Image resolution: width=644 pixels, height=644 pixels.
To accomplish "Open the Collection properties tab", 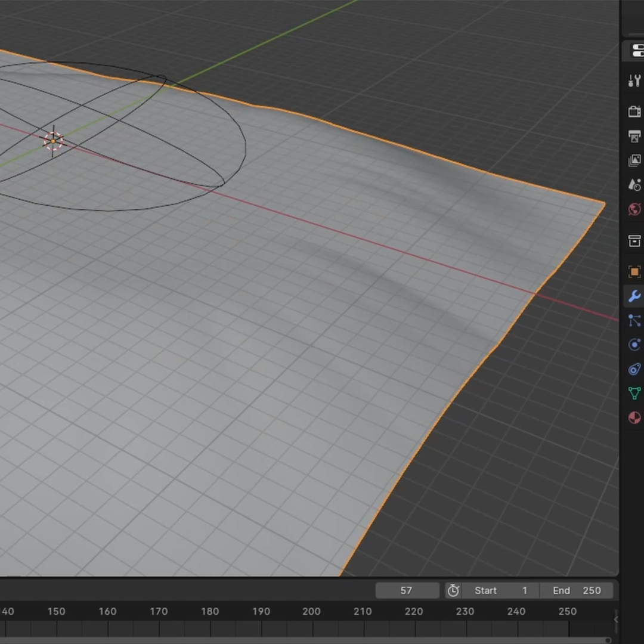I will coord(634,241).
